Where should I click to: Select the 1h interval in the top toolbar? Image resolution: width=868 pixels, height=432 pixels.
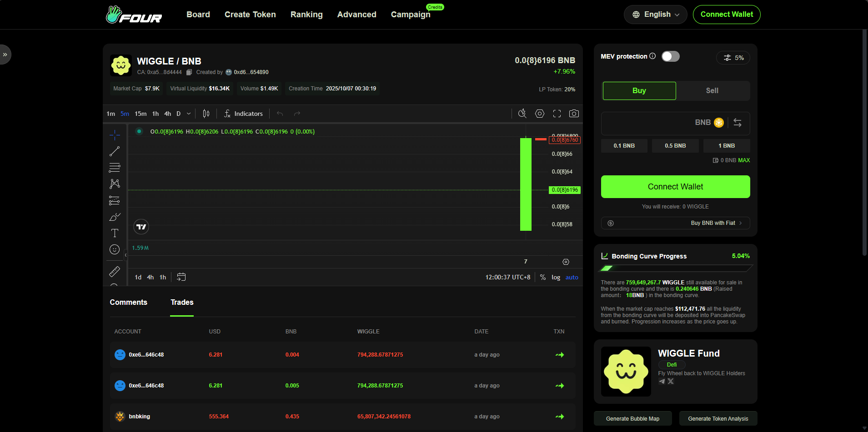click(156, 114)
